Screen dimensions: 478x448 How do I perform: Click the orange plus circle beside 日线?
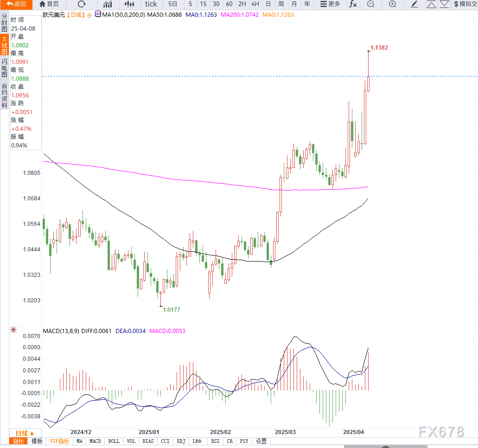89,15
